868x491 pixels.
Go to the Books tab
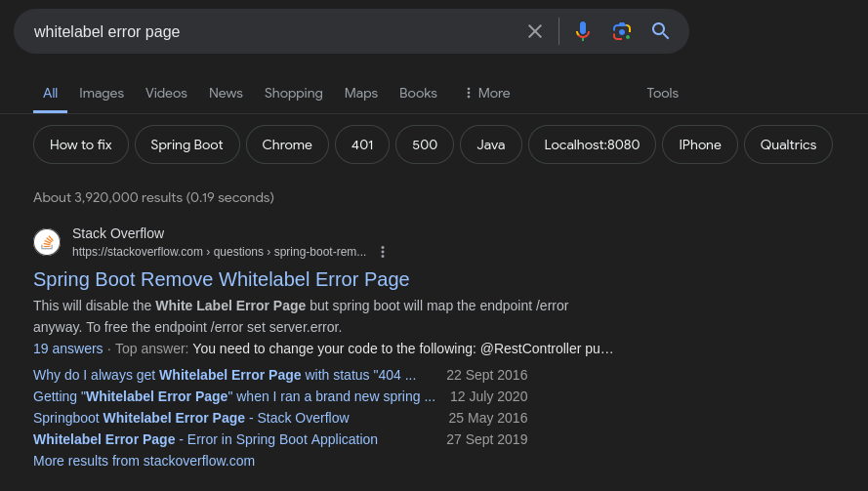click(x=418, y=93)
